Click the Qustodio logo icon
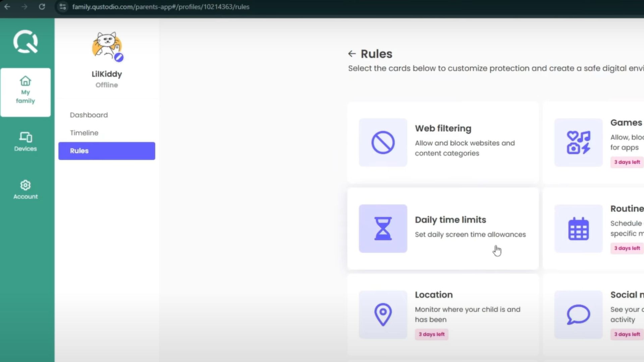Viewport: 644px width, 362px height. [x=25, y=42]
